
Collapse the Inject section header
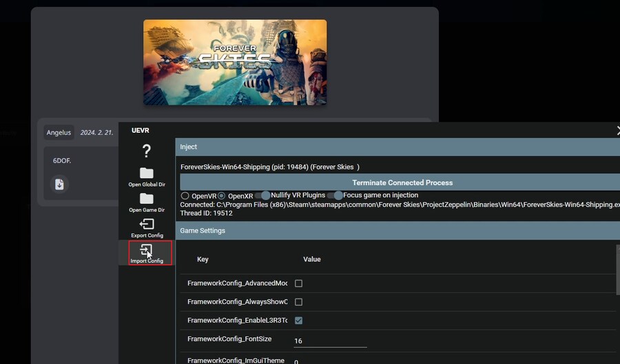pyautogui.click(x=397, y=147)
